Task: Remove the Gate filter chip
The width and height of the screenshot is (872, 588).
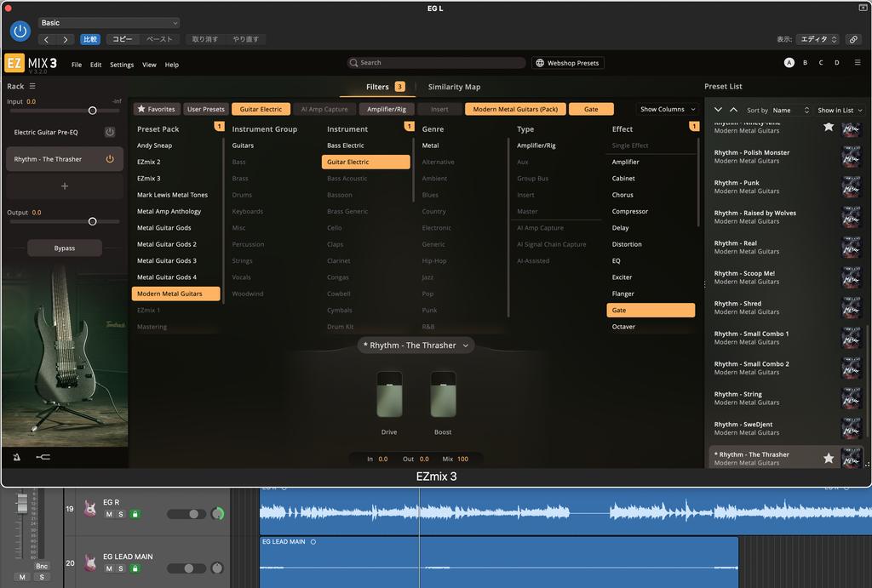Action: click(591, 109)
